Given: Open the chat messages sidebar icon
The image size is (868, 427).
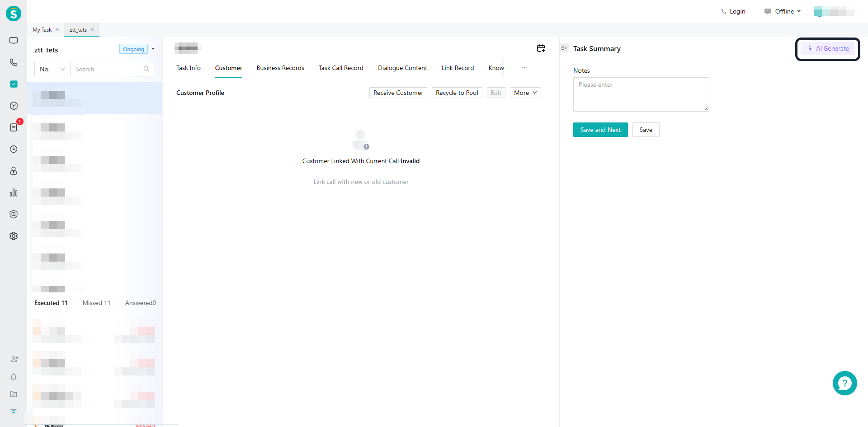Looking at the screenshot, I should coord(14,41).
